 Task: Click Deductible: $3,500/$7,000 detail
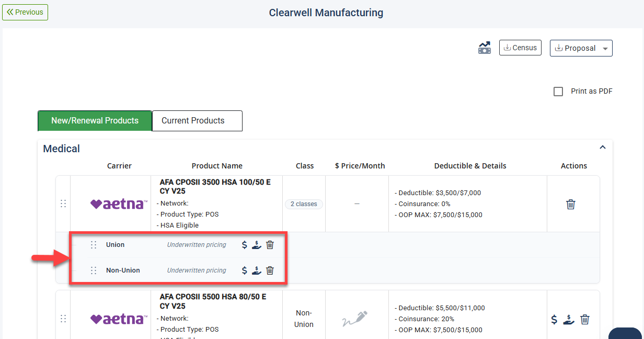click(x=437, y=193)
